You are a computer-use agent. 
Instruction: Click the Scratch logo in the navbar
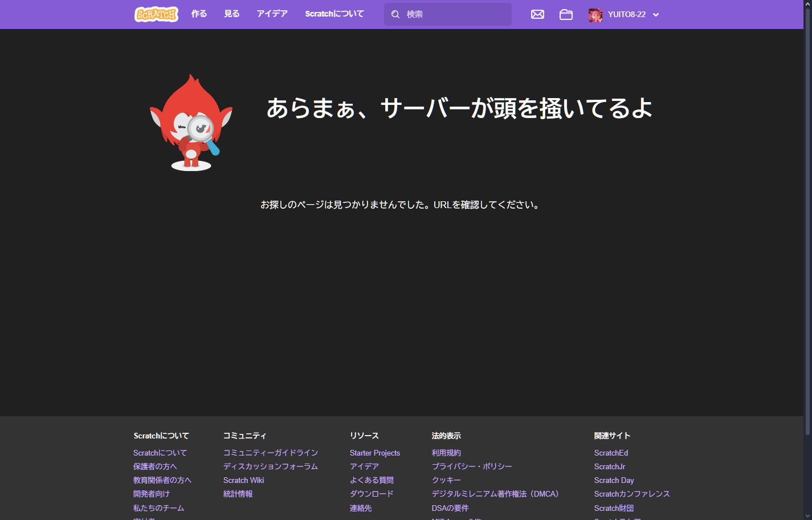[x=156, y=14]
